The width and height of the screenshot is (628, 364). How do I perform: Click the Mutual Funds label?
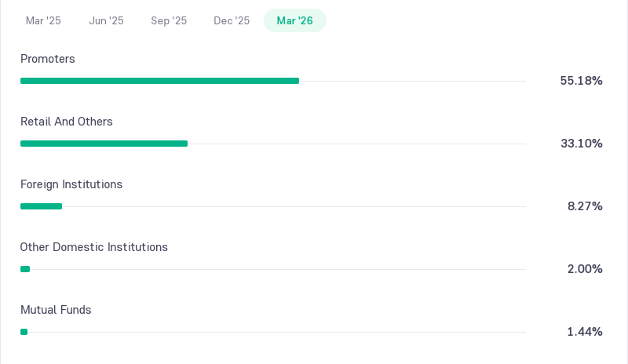coord(56,310)
